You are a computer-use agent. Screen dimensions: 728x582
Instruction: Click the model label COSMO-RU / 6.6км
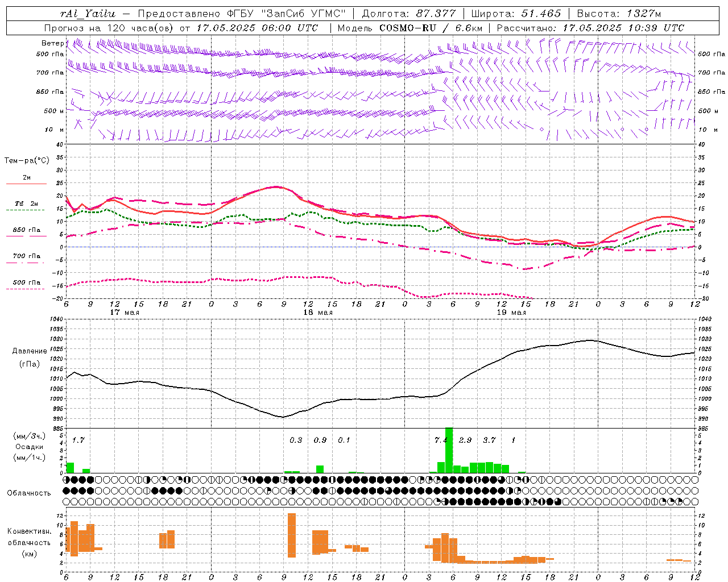coord(431,28)
